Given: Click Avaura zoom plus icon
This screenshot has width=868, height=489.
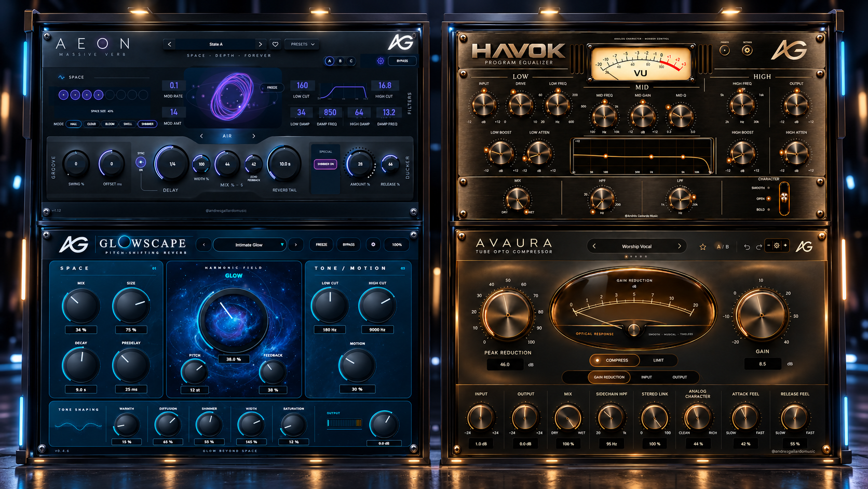Looking at the screenshot, I should point(785,245).
